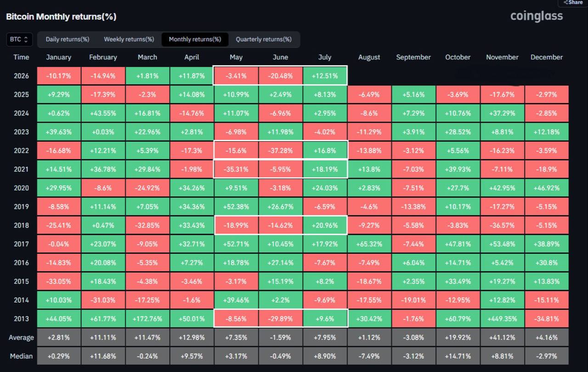Click the 2017 August +65.32% cell
The image size is (588, 372).
pos(369,244)
